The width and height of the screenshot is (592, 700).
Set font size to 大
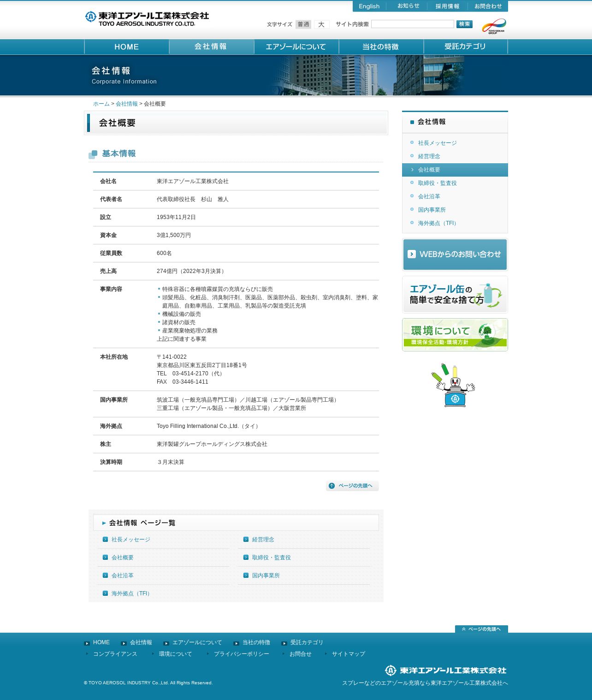[x=321, y=24]
